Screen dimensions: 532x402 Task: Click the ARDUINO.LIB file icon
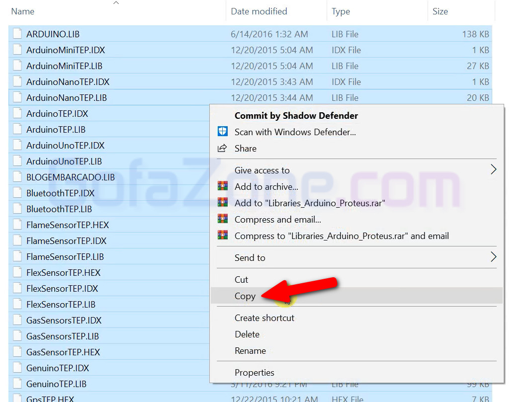(x=18, y=34)
